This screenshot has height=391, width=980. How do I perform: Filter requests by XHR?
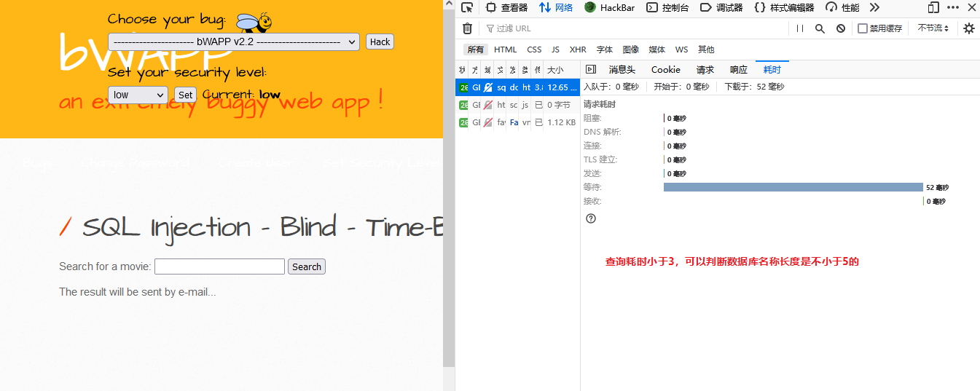578,50
